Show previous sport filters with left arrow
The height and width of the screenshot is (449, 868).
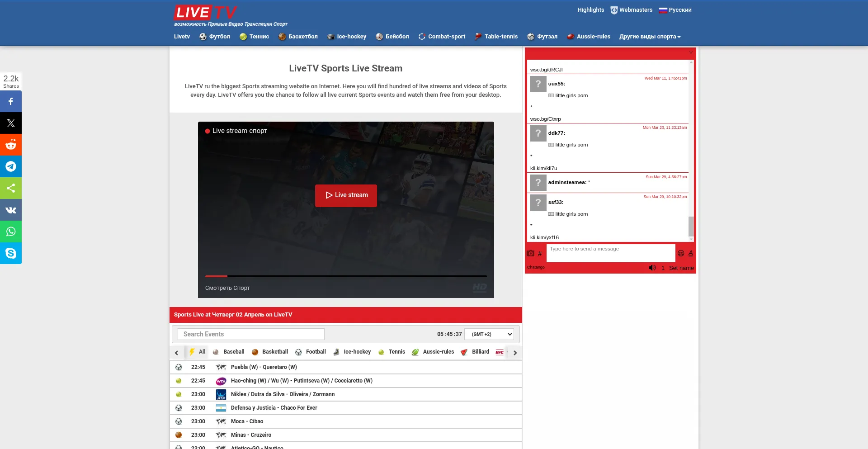click(x=176, y=353)
